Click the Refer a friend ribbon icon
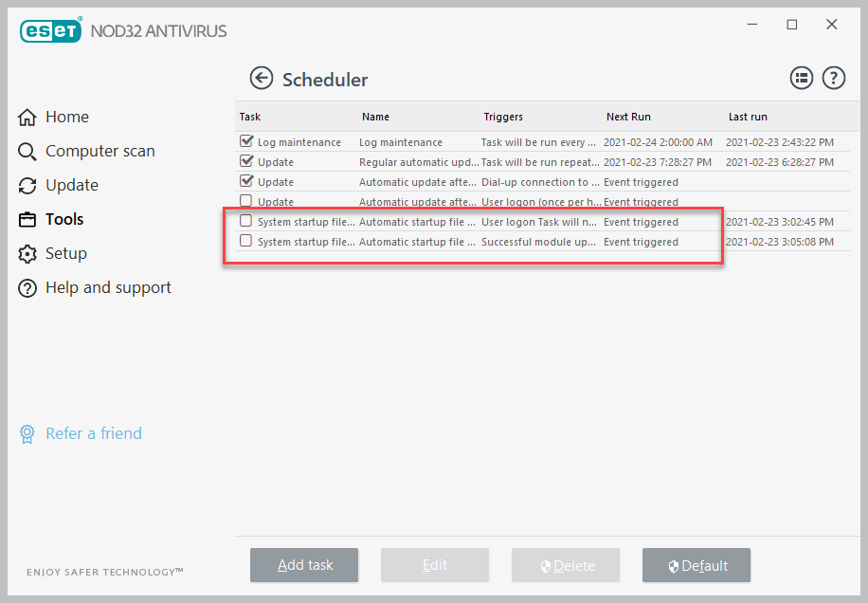The image size is (868, 603). 27,433
